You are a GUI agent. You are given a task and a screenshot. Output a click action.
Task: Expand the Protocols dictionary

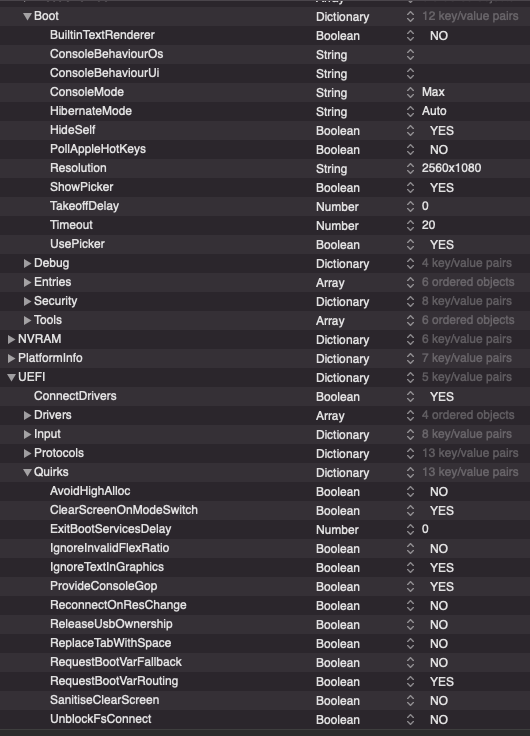coord(27,453)
